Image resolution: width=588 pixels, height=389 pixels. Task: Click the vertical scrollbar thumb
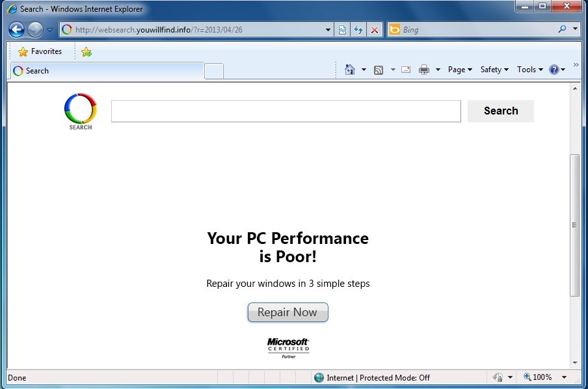point(574,225)
